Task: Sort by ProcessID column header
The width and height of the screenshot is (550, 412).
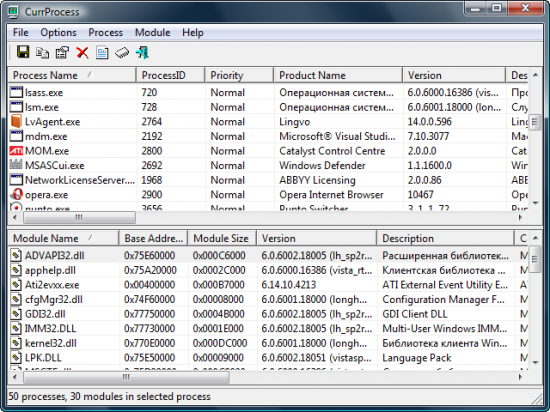Action: [x=170, y=75]
